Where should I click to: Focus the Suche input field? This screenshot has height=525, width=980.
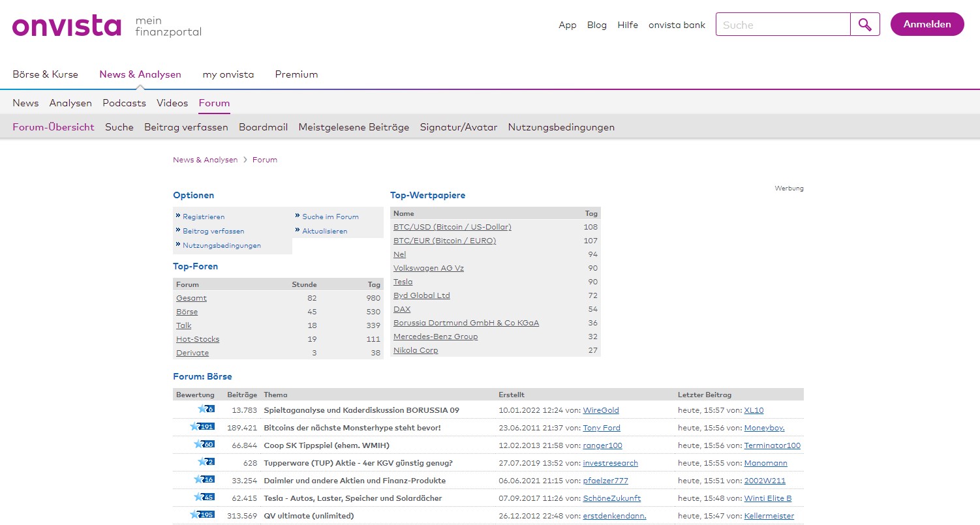[x=783, y=25]
